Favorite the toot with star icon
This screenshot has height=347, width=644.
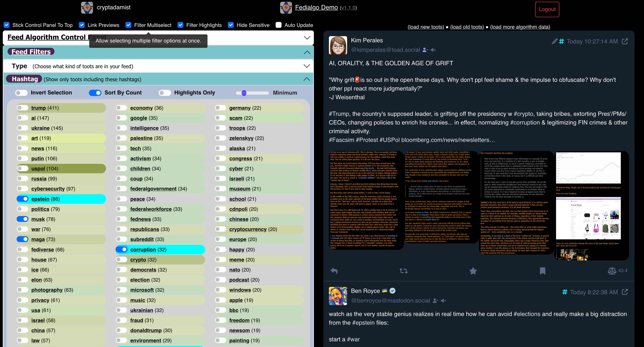click(x=473, y=271)
